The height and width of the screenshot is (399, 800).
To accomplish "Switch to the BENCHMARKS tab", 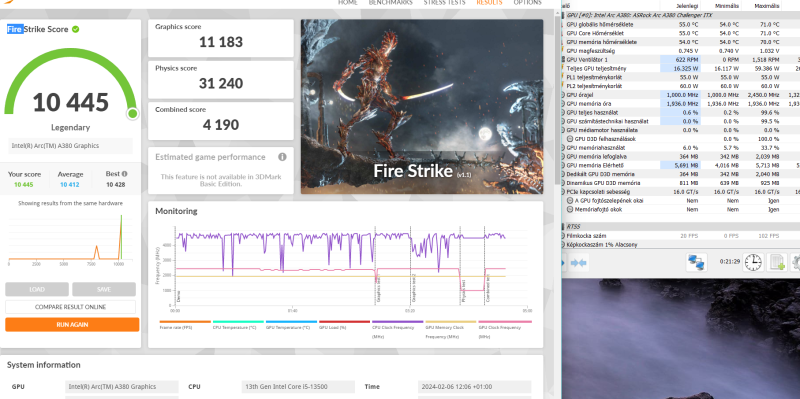I will [x=390, y=3].
